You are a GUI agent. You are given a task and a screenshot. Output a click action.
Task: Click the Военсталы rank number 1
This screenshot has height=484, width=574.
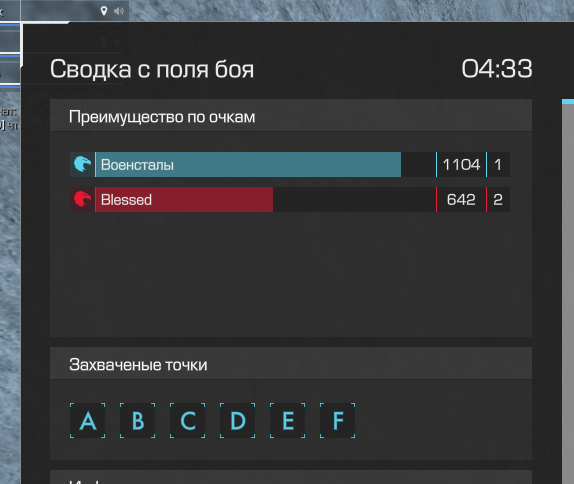click(498, 164)
